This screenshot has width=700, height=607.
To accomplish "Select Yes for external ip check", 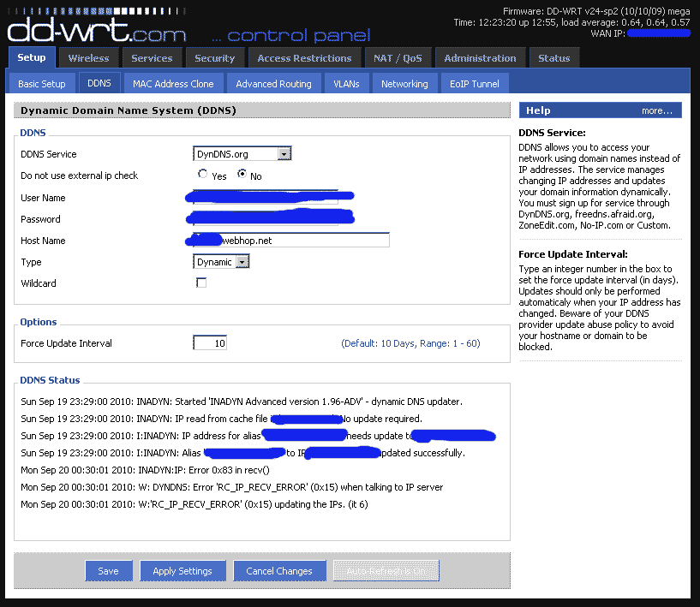I will coord(203,174).
